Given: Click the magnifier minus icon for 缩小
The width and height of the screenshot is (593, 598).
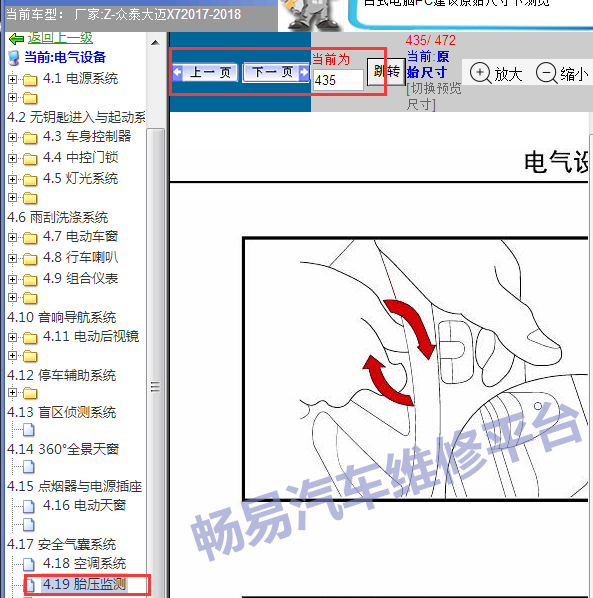Looking at the screenshot, I should click(x=546, y=73).
